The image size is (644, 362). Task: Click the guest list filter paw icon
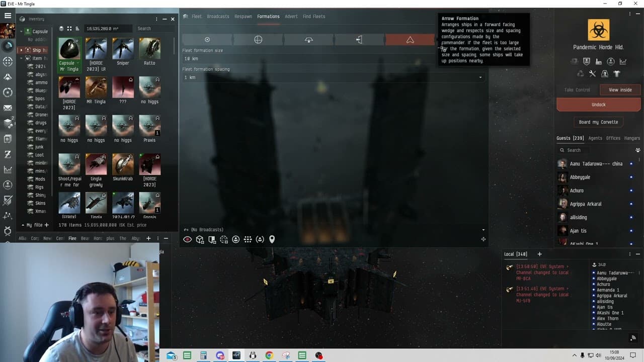click(638, 150)
